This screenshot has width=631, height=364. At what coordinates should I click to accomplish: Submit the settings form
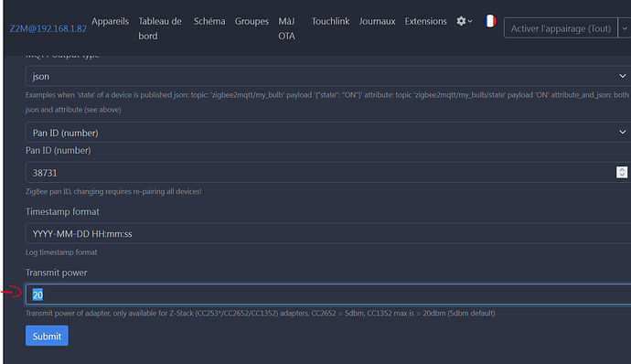(x=47, y=336)
